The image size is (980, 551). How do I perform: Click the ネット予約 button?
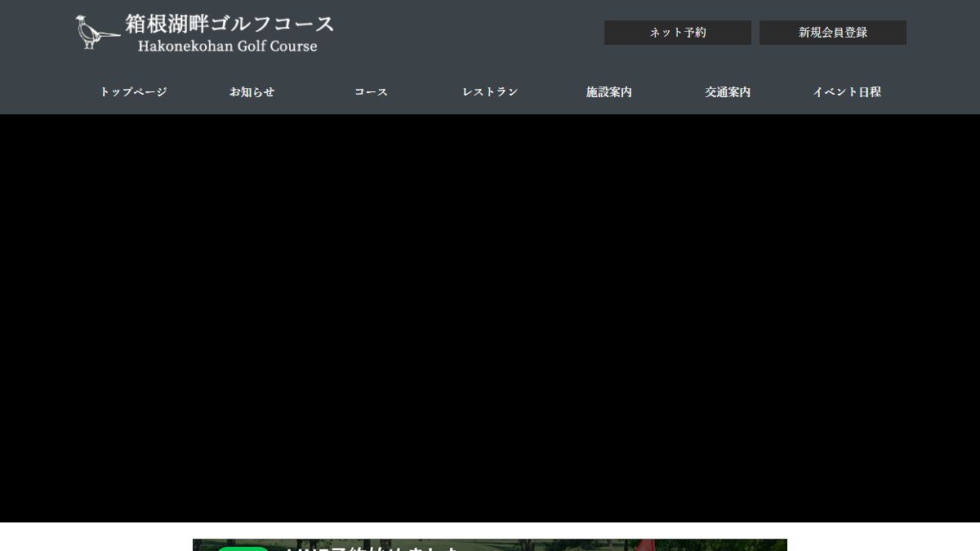tap(678, 33)
